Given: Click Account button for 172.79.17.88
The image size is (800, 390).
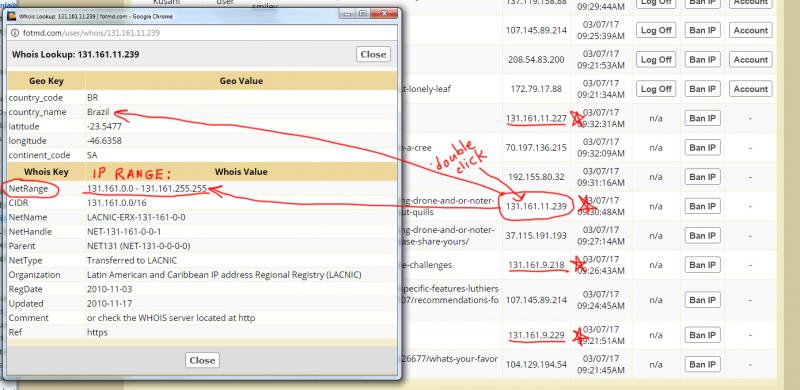Looking at the screenshot, I should [x=751, y=89].
